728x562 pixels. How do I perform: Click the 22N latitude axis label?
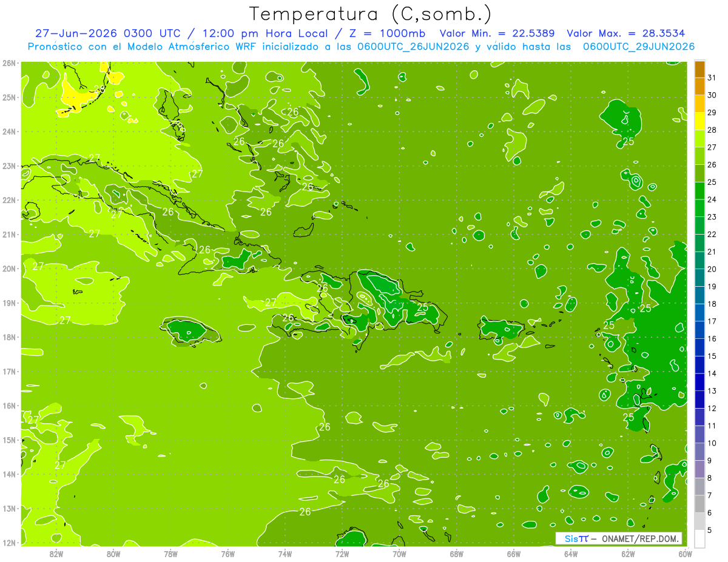(x=9, y=200)
